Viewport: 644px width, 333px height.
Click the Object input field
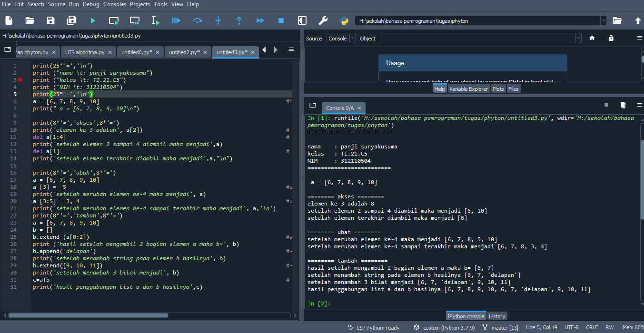coord(477,39)
